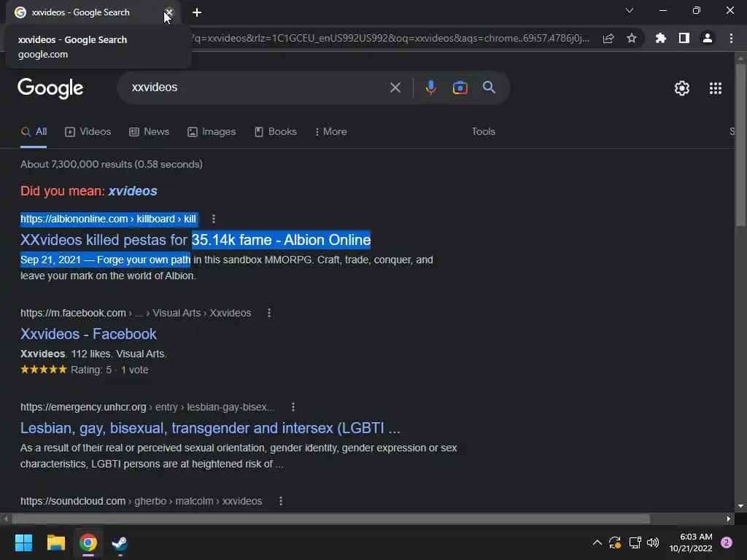Click the albiononline.com breadcrumb URL
The image size is (747, 560).
pos(108,219)
